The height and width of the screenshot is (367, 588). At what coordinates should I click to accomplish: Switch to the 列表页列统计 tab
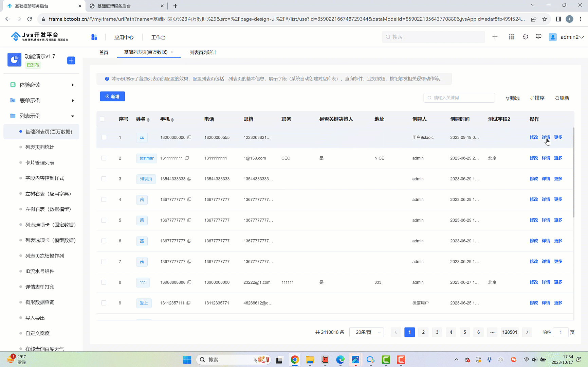pos(203,52)
